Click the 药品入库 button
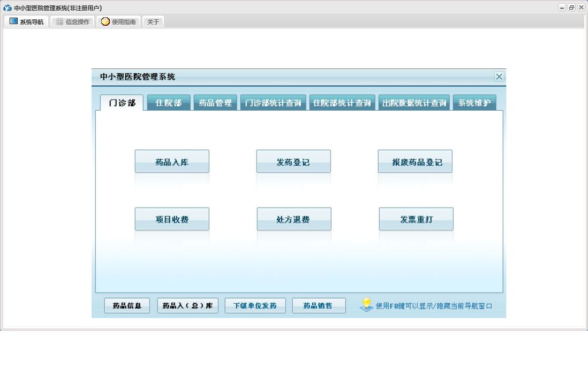This screenshot has height=383, width=588. [172, 162]
